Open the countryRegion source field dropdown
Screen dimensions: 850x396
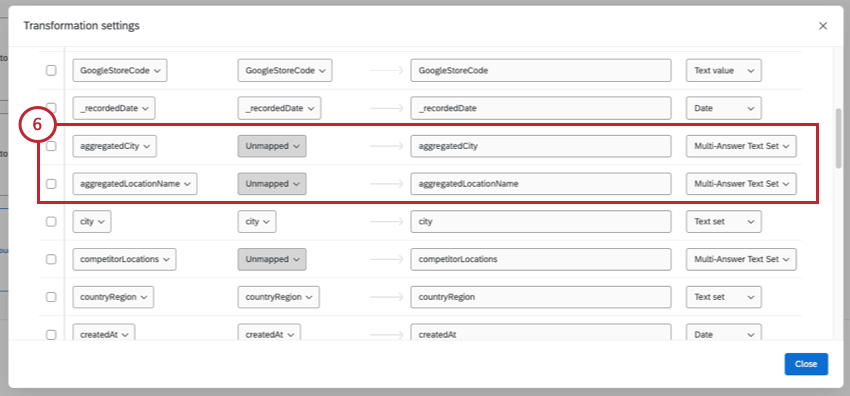pyautogui.click(x=113, y=297)
